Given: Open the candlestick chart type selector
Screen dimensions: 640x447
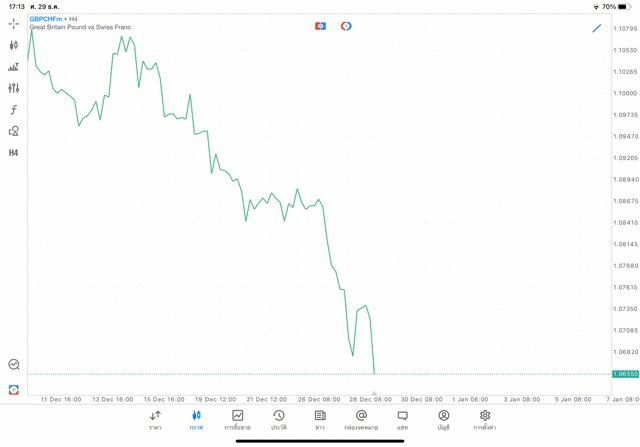Looking at the screenshot, I should 13,45.
